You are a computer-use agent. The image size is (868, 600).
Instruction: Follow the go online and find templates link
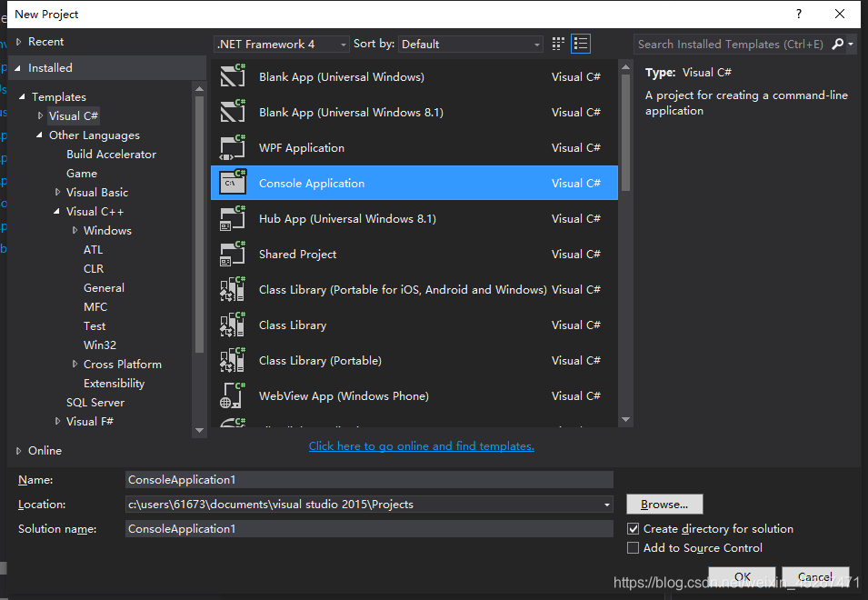pos(421,446)
